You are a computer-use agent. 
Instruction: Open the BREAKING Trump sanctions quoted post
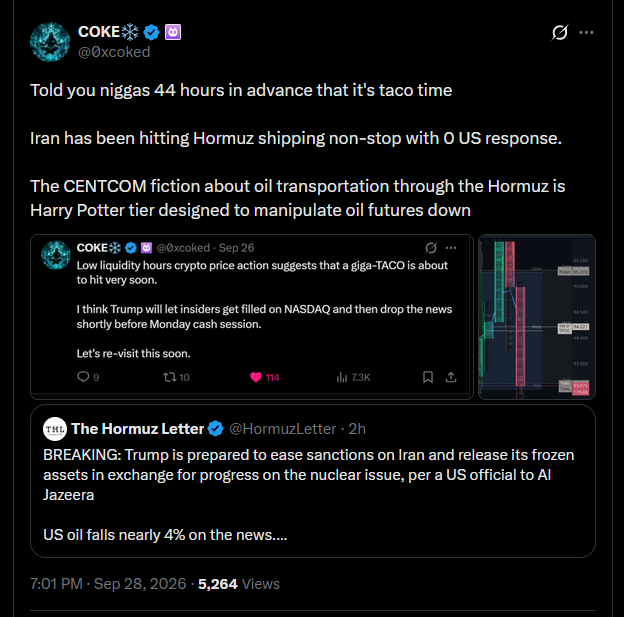(313, 481)
